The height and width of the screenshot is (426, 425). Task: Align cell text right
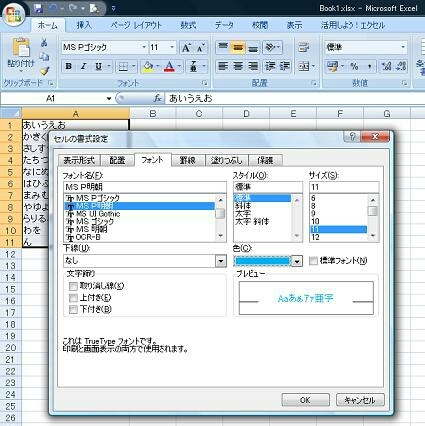click(253, 66)
